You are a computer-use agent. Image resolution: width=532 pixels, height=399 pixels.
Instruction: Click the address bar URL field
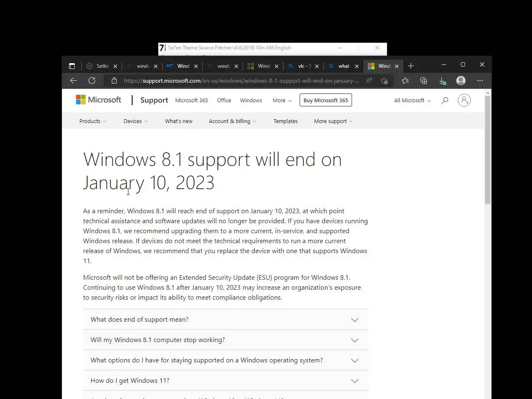(x=241, y=81)
